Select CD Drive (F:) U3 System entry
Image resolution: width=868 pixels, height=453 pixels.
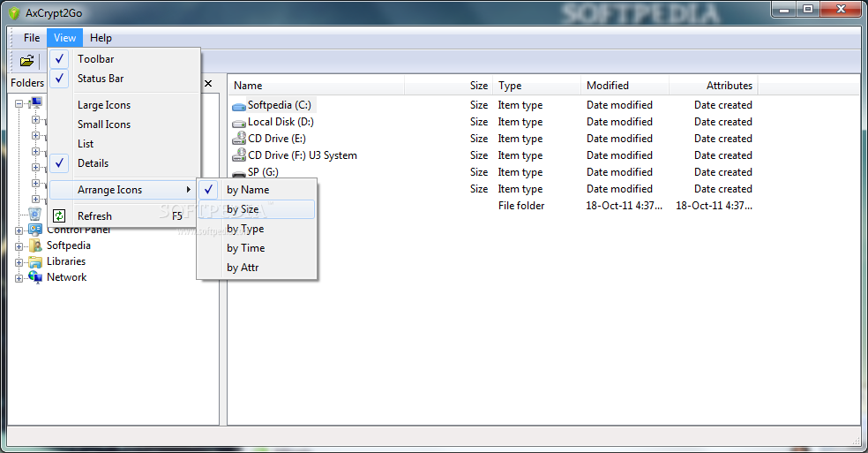point(303,155)
